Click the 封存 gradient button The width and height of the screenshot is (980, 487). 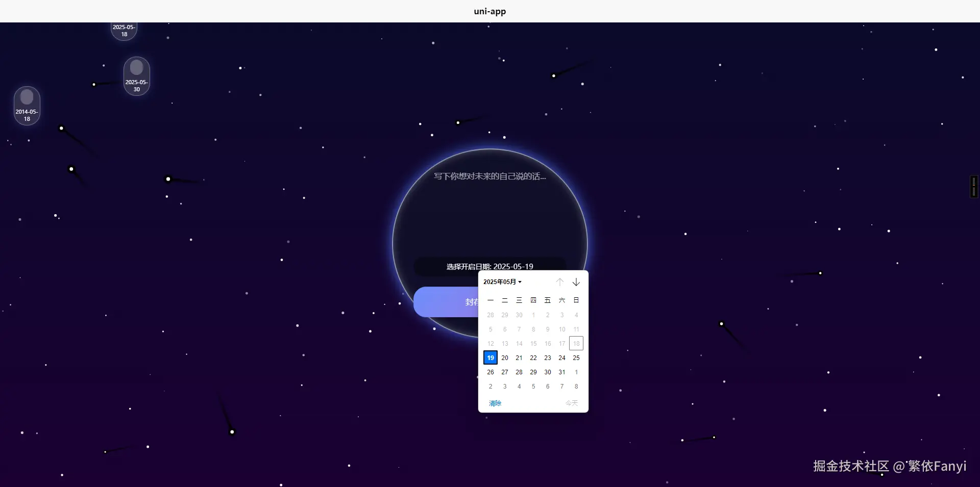tap(446, 302)
